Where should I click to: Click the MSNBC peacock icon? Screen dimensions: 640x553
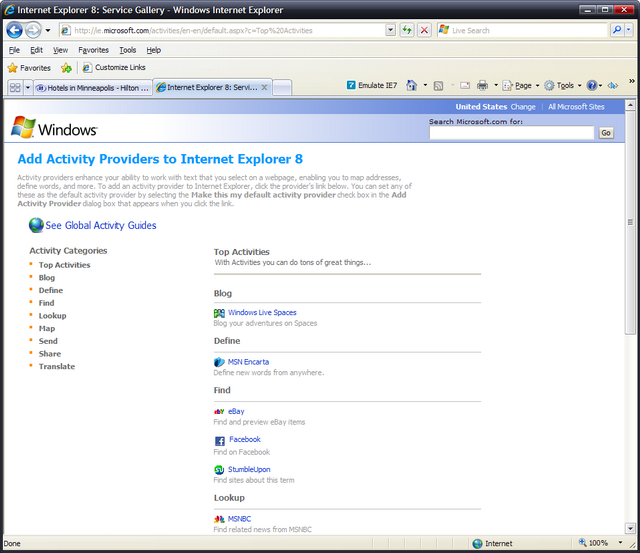click(x=219, y=519)
